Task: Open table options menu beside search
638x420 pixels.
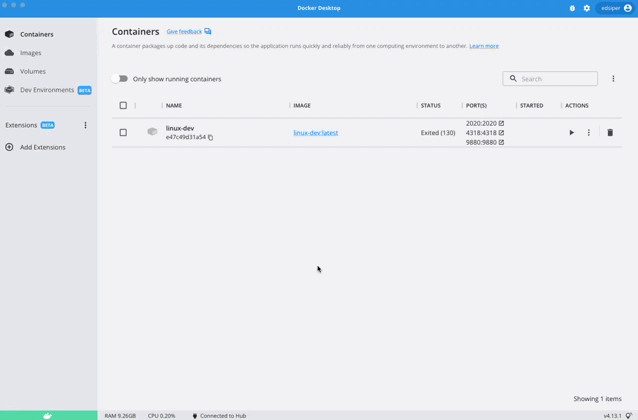Action: [x=613, y=79]
